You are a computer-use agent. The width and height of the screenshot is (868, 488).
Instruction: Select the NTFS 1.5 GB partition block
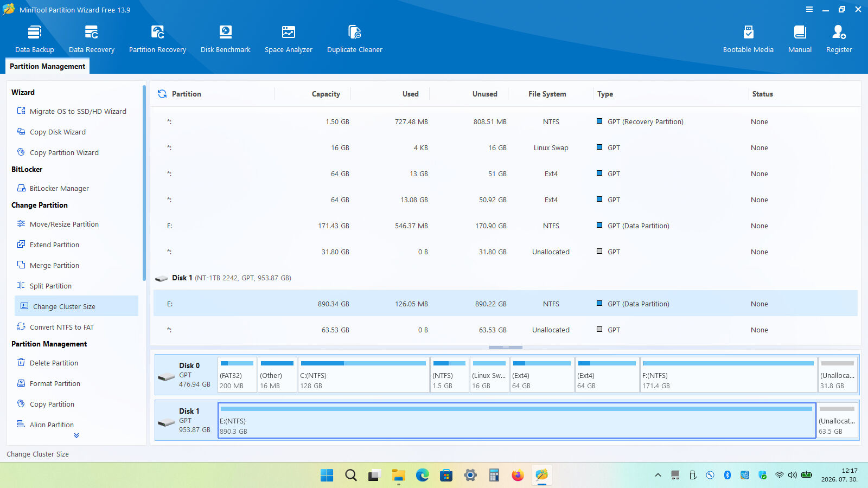pos(449,374)
